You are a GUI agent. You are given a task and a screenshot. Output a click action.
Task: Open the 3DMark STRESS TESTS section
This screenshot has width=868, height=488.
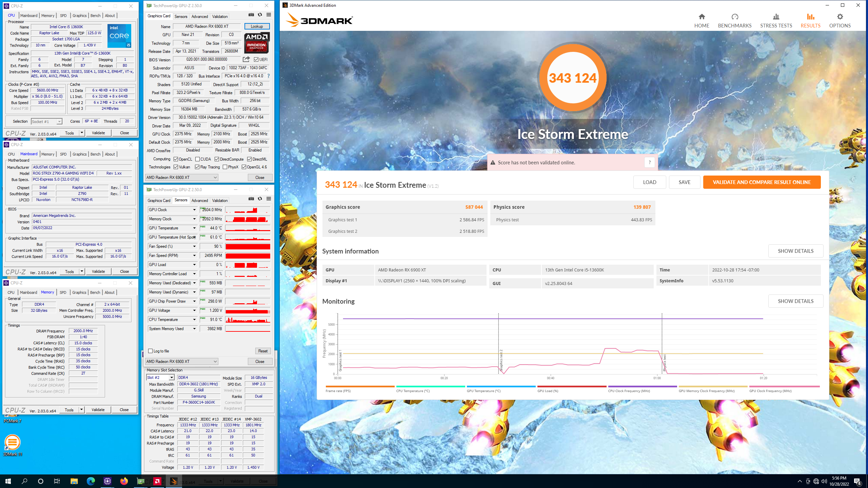coord(776,21)
